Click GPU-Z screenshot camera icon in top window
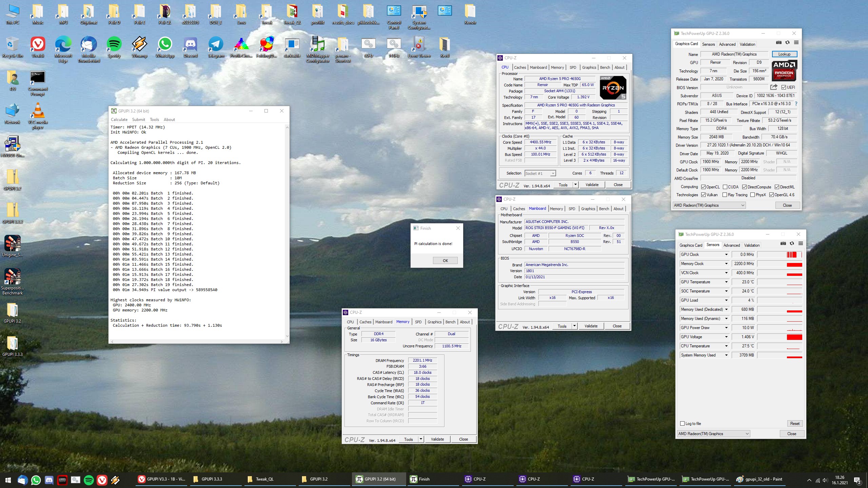Screen dimensions: 868x488 coord(779,42)
